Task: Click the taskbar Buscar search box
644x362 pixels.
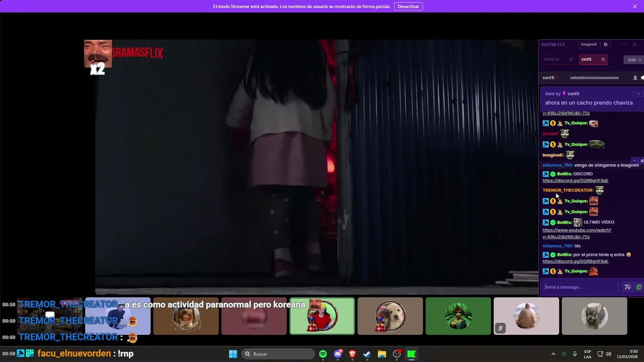Action: tap(278, 354)
